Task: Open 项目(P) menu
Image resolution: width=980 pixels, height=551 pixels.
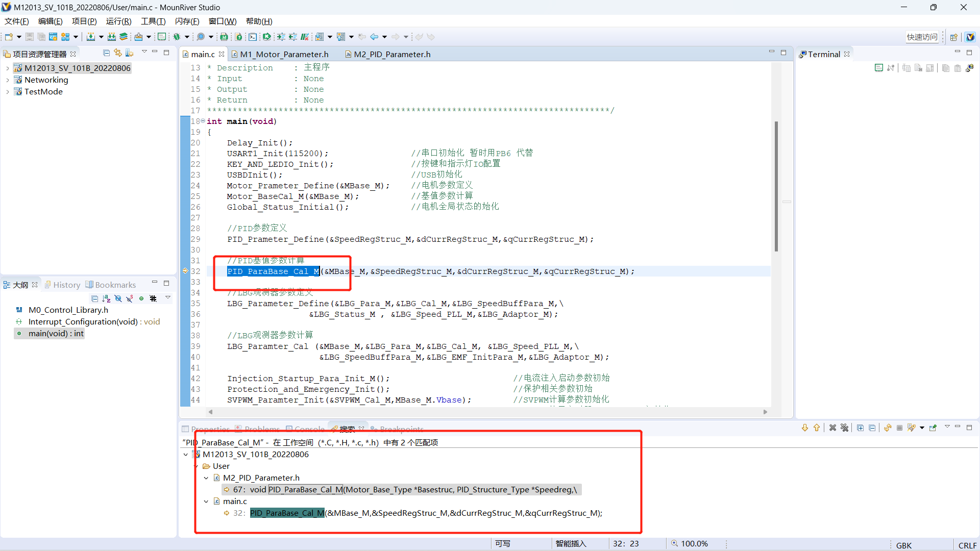Action: click(84, 21)
